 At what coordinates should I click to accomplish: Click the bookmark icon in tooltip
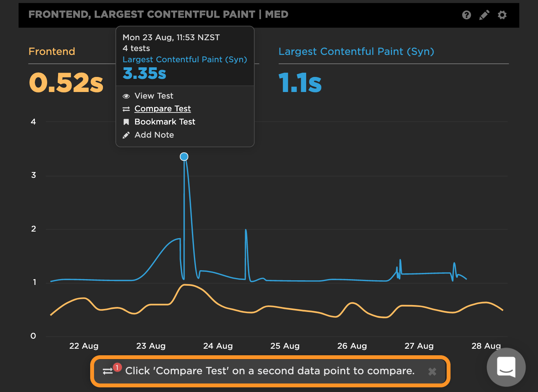pos(126,122)
